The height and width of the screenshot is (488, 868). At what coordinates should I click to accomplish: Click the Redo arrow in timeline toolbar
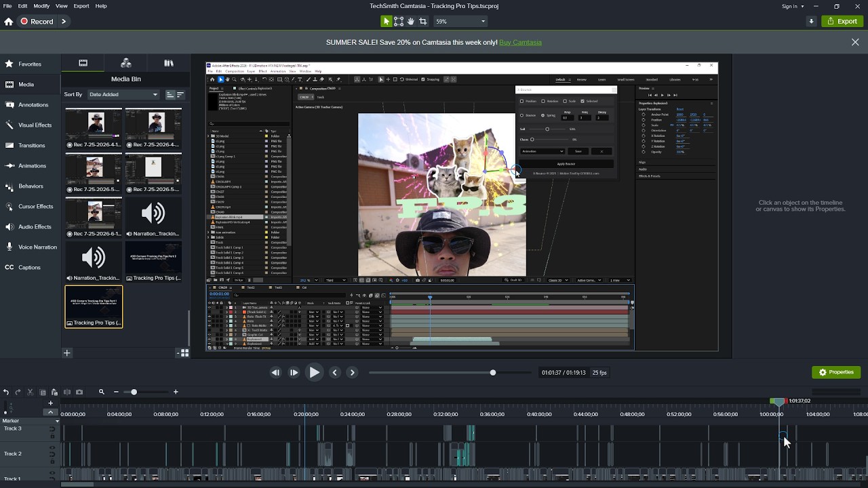(x=18, y=392)
